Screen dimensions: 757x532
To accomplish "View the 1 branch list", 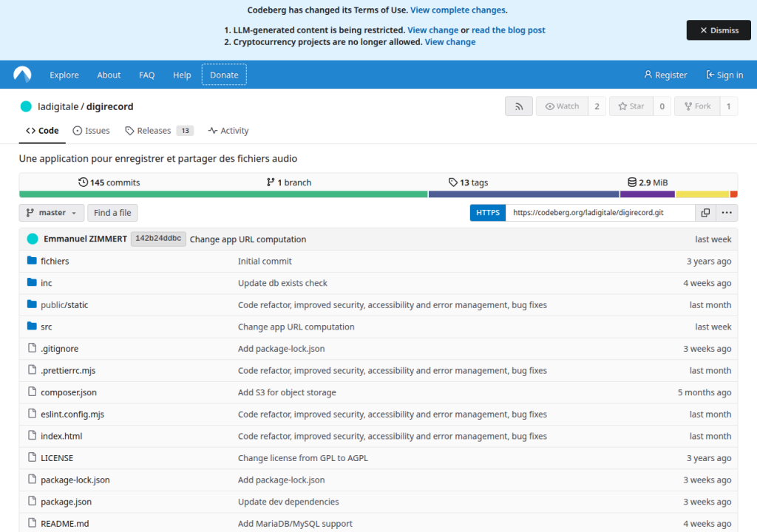I will pos(289,182).
